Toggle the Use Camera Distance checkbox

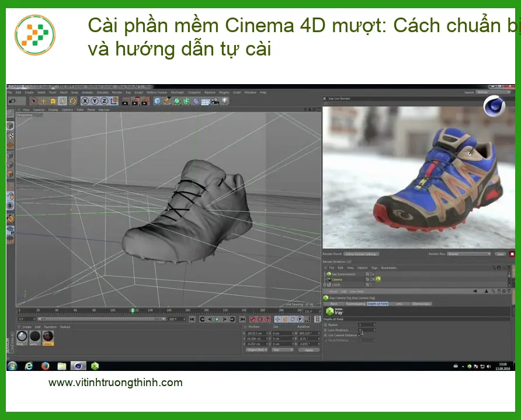(x=360, y=335)
